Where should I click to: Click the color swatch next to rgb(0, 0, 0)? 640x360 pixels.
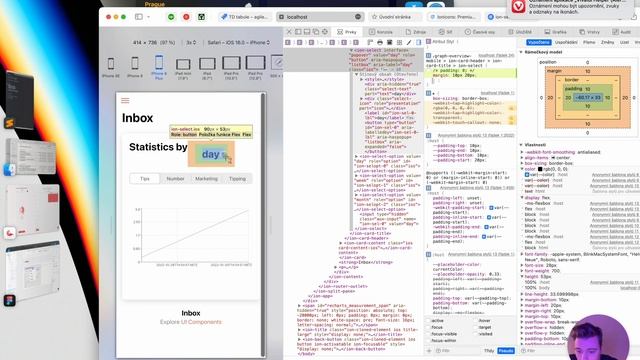tap(540, 169)
